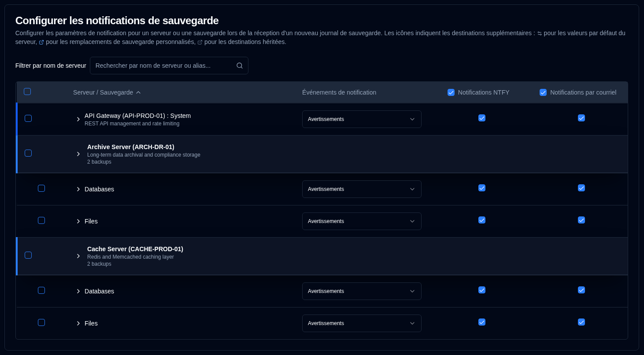Viewport: 644px width, 355px height.
Task: Open Avertissements dropdown for Archive Server Databases
Action: [x=362, y=189]
